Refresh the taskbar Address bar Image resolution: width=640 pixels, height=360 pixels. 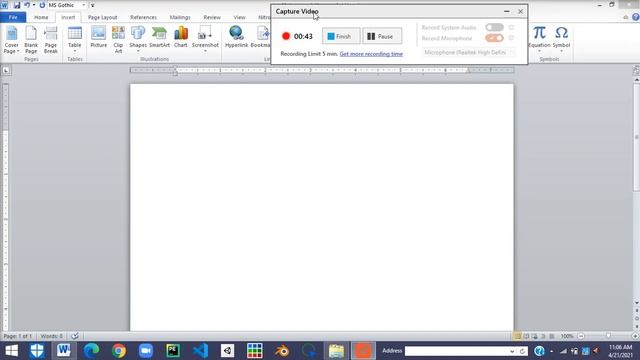[522, 351]
